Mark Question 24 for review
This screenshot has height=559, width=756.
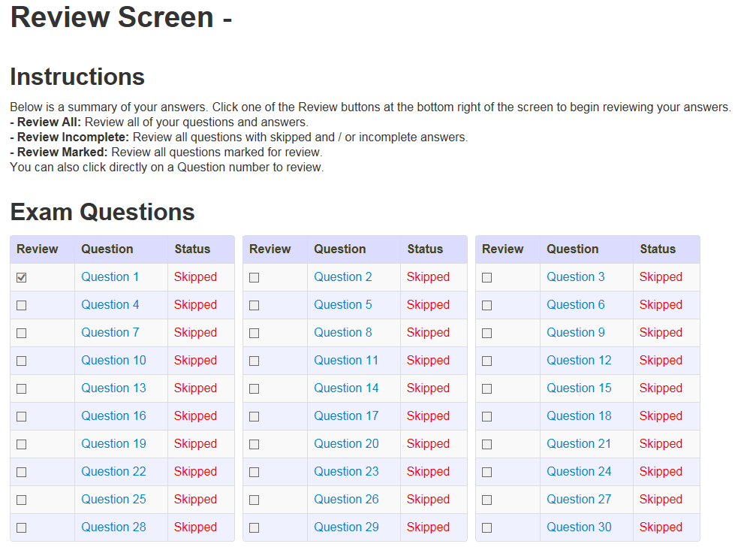(x=487, y=472)
